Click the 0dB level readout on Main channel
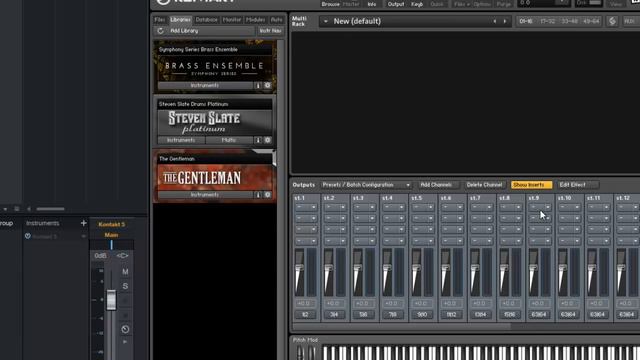 100,256
